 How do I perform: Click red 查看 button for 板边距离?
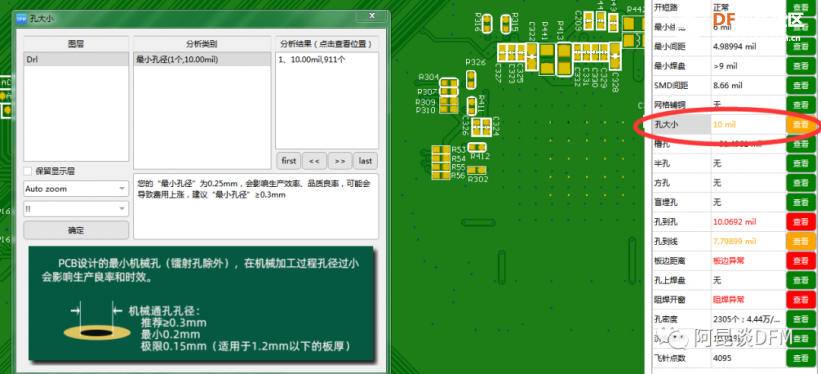tap(801, 260)
